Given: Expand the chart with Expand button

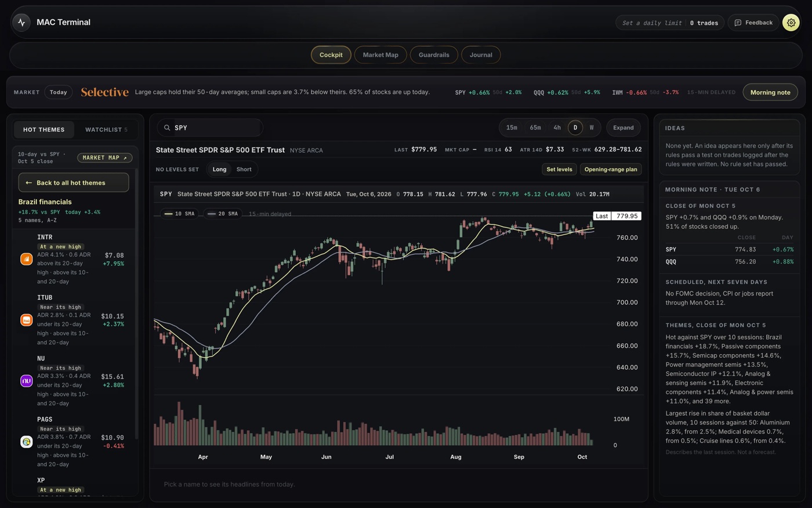Looking at the screenshot, I should (623, 128).
